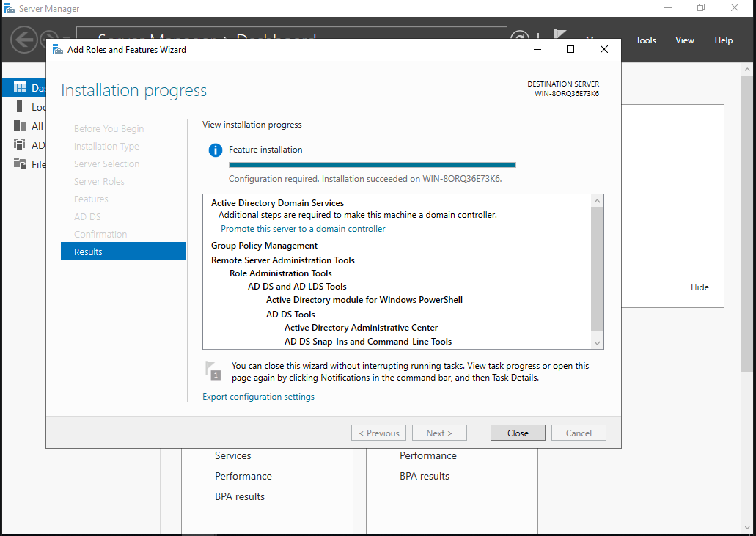Click the Close button in the wizard
Viewport: 756px width, 536px height.
518,433
